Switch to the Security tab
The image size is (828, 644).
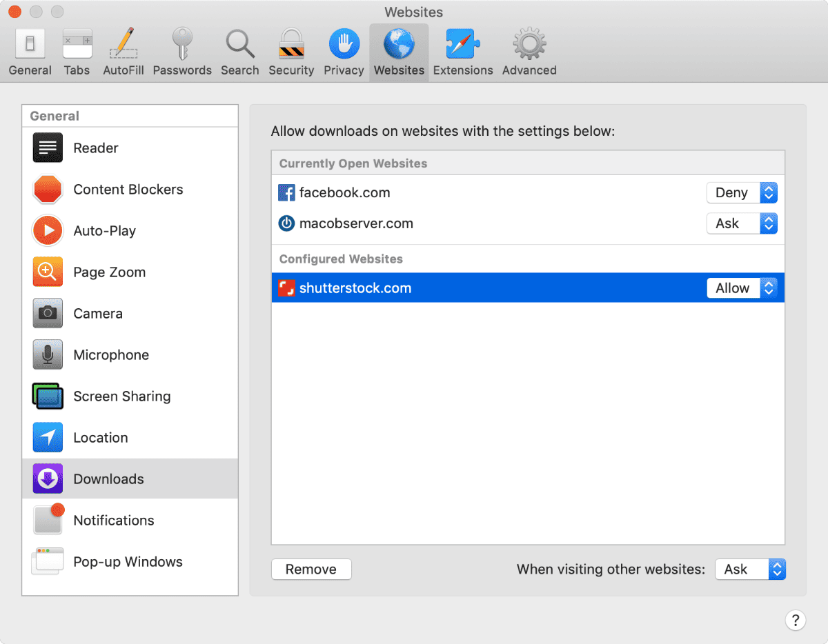(291, 52)
